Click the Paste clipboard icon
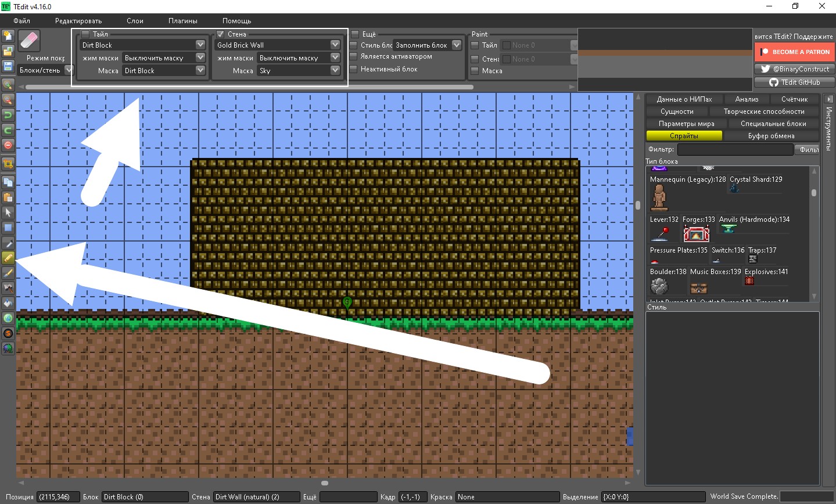The width and height of the screenshot is (836, 504). tap(8, 197)
